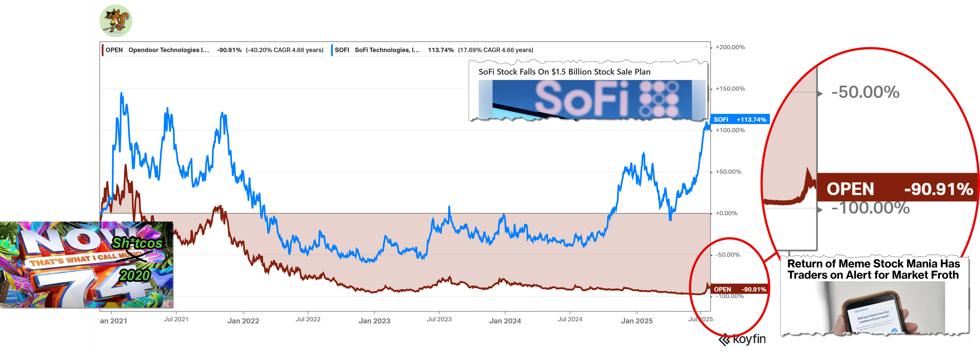The height and width of the screenshot is (351, 980).
Task: Select the SOFI ticker in the chart legend
Action: point(342,50)
